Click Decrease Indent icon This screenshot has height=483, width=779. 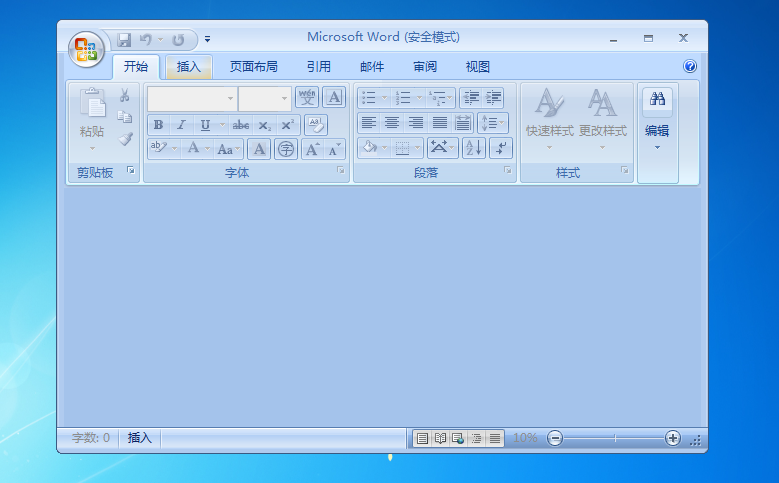click(471, 98)
